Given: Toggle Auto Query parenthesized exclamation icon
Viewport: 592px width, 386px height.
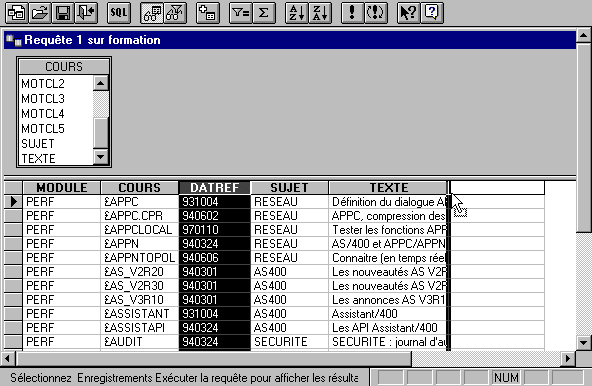Looking at the screenshot, I should pyautogui.click(x=375, y=12).
